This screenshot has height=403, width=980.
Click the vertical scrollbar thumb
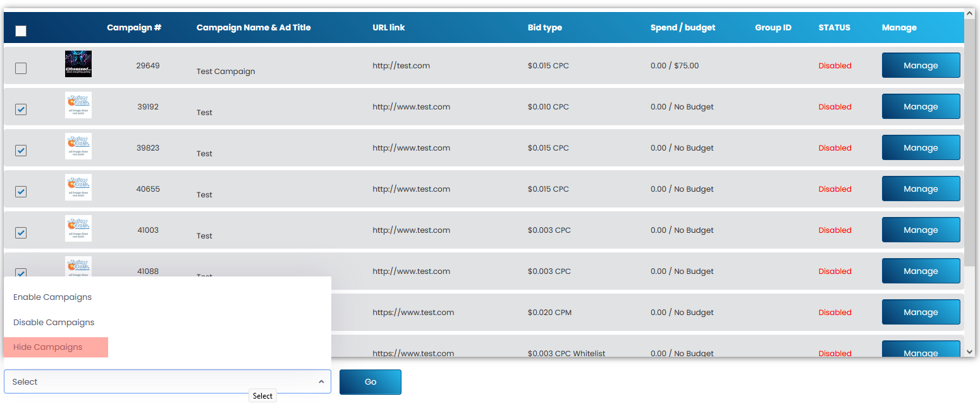pos(970,142)
